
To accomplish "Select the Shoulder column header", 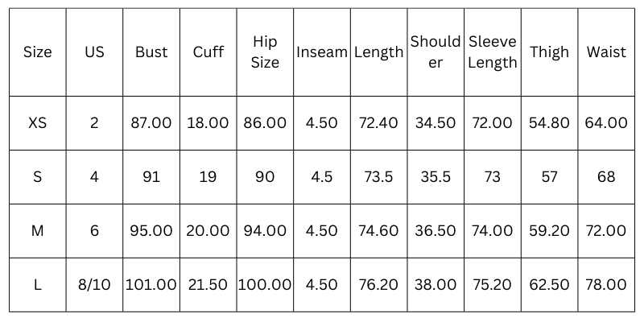I will (x=436, y=52).
